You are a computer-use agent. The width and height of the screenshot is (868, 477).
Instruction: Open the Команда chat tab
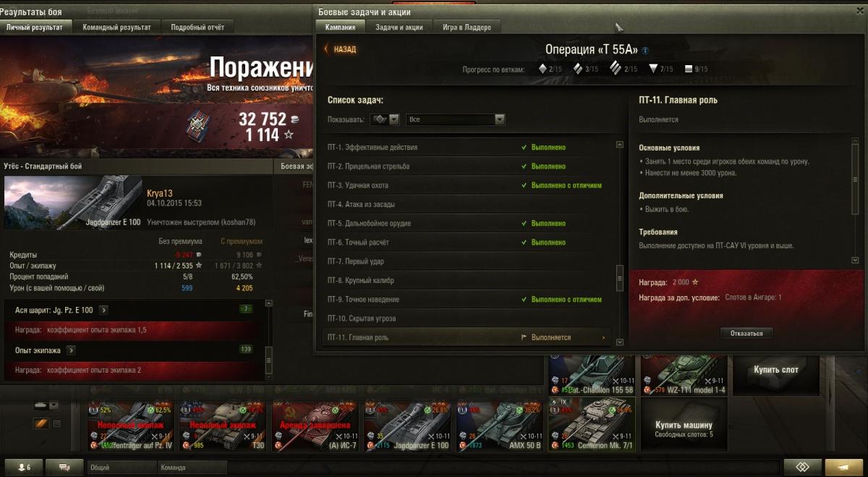click(192, 468)
